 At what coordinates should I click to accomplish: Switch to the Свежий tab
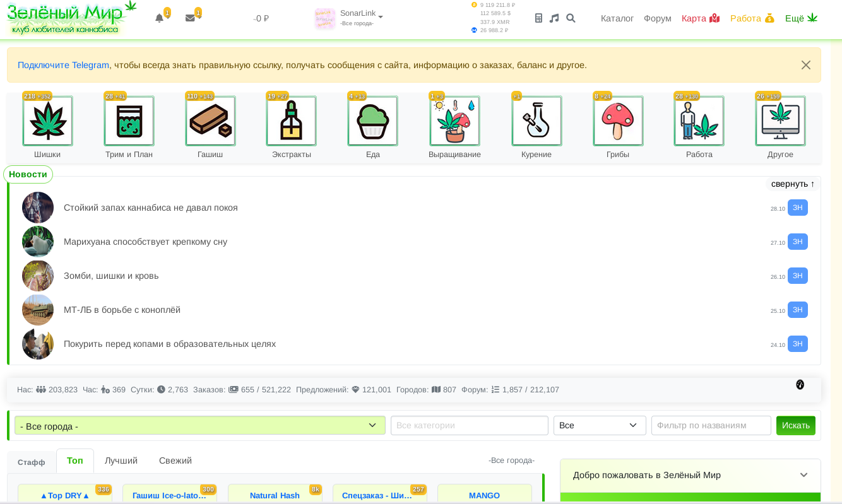[175, 460]
